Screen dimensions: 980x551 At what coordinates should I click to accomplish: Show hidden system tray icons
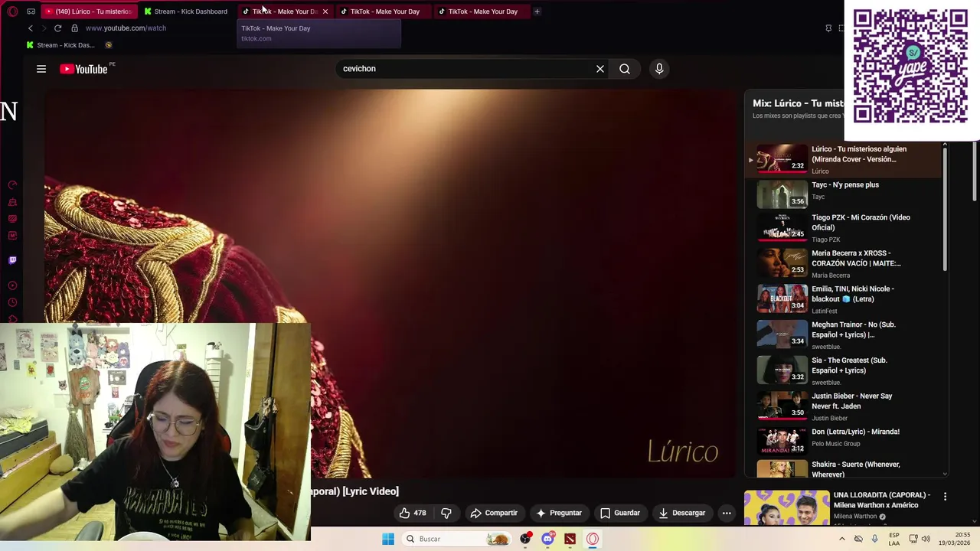(x=841, y=539)
